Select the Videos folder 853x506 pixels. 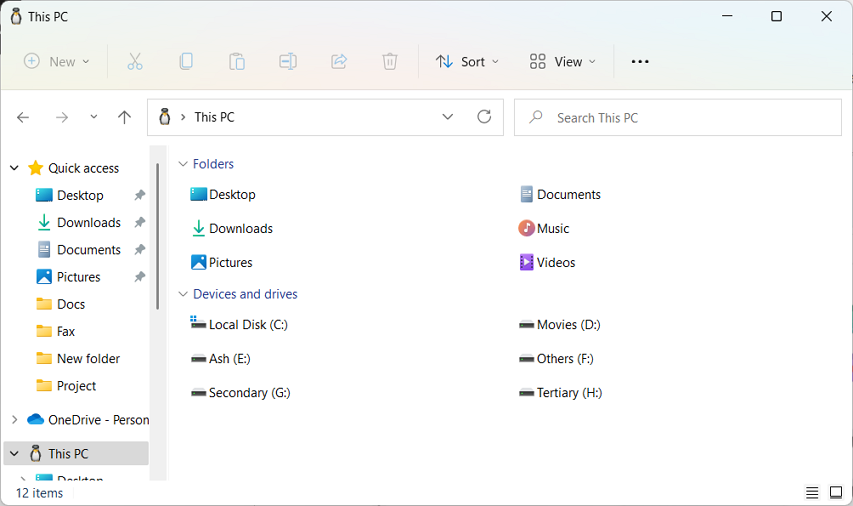coord(547,262)
